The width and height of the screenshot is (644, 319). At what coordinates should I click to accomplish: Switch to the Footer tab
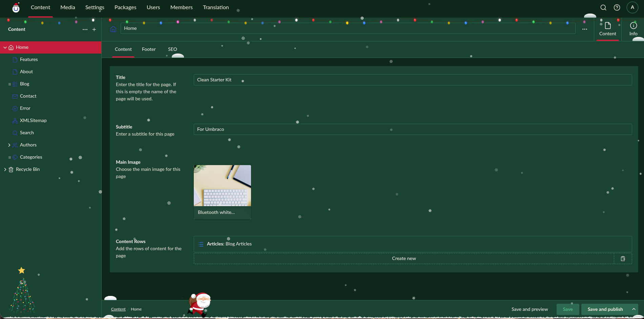coord(148,49)
